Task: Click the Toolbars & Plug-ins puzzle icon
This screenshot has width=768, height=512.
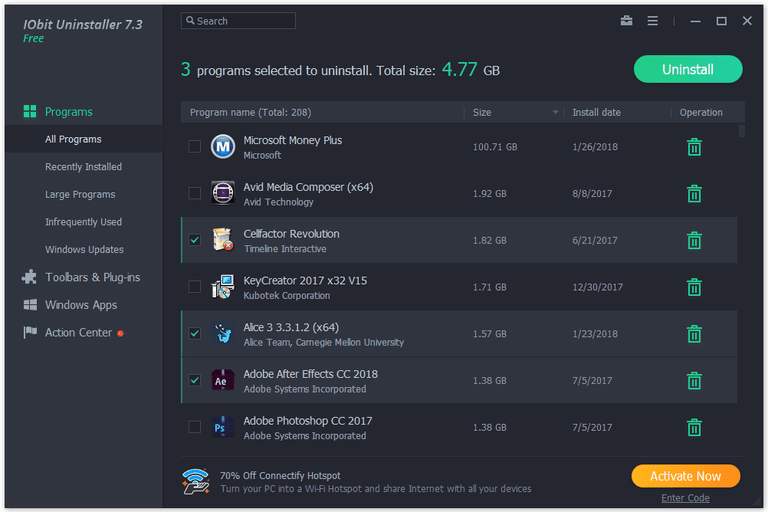Action: tap(29, 277)
